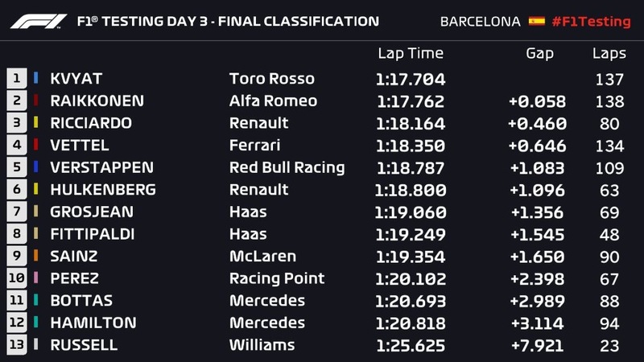Click the Laps column header

(609, 54)
